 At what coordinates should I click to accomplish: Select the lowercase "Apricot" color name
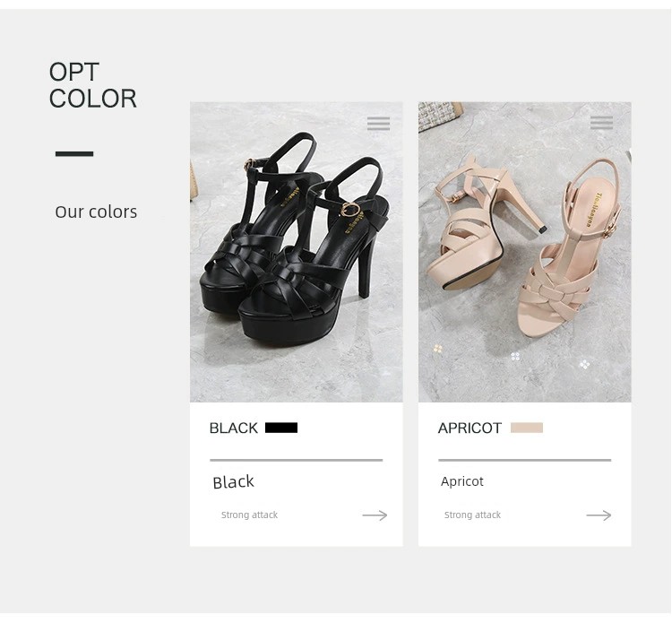pos(462,481)
